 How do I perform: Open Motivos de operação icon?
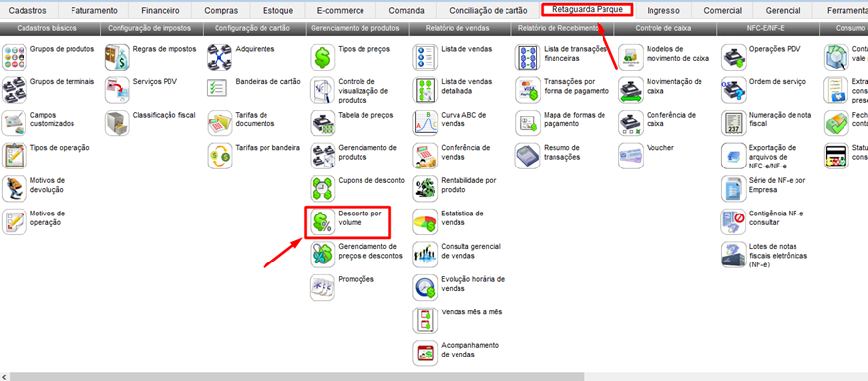pos(15,221)
